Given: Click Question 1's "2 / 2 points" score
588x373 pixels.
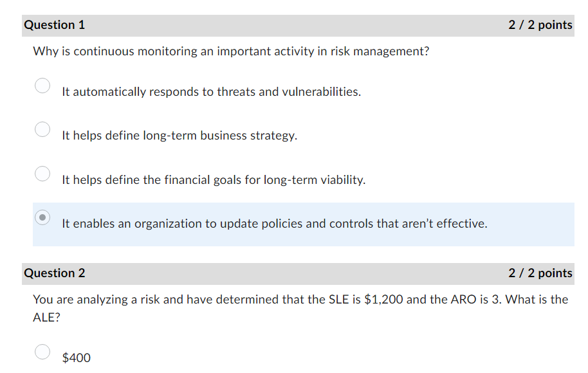Looking at the screenshot, I should [x=540, y=25].
